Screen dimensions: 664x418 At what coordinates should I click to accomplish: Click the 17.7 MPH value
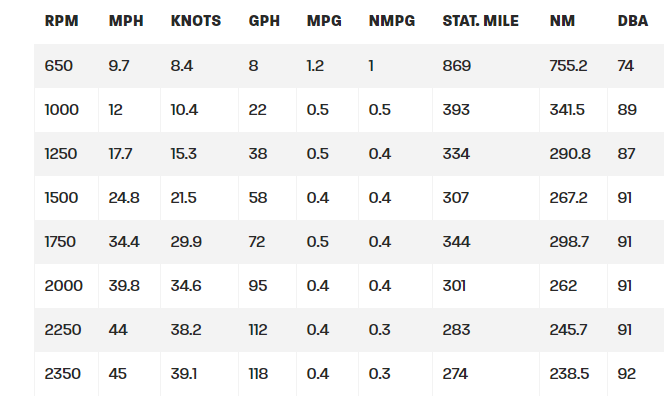[123, 154]
